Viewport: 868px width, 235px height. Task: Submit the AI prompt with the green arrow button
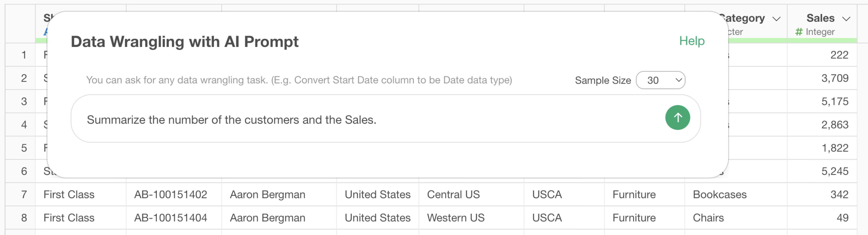coord(677,117)
